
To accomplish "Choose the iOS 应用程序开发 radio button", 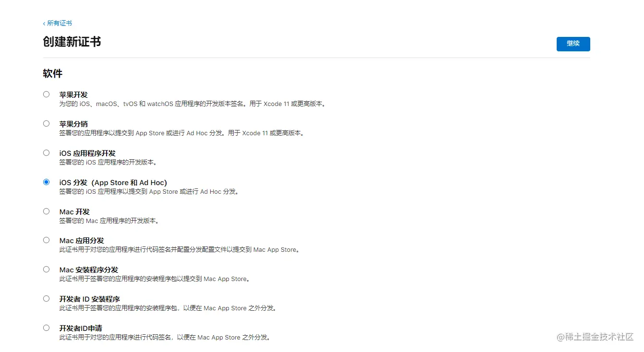I will point(46,153).
